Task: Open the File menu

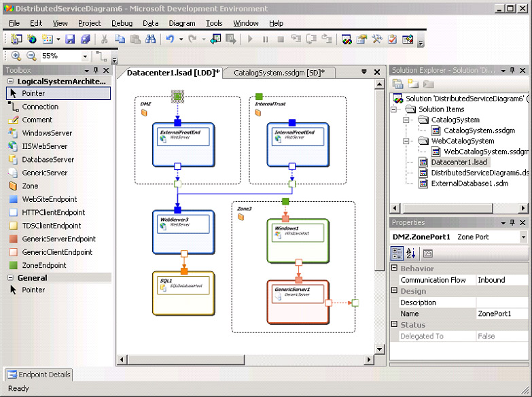Action: point(14,23)
